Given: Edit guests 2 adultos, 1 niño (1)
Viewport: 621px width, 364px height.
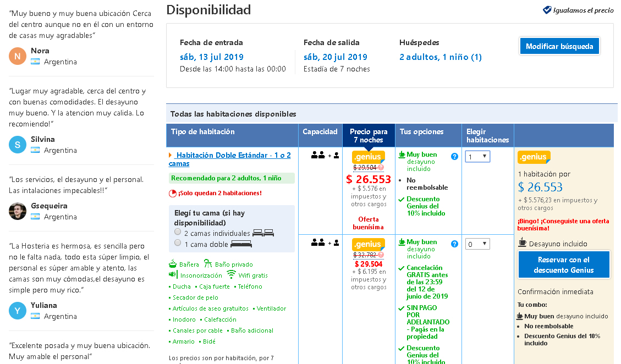Looking at the screenshot, I should click(x=441, y=57).
